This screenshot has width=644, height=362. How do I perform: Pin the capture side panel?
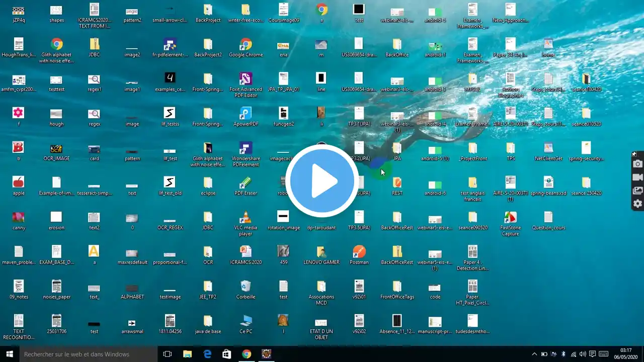pos(635,154)
